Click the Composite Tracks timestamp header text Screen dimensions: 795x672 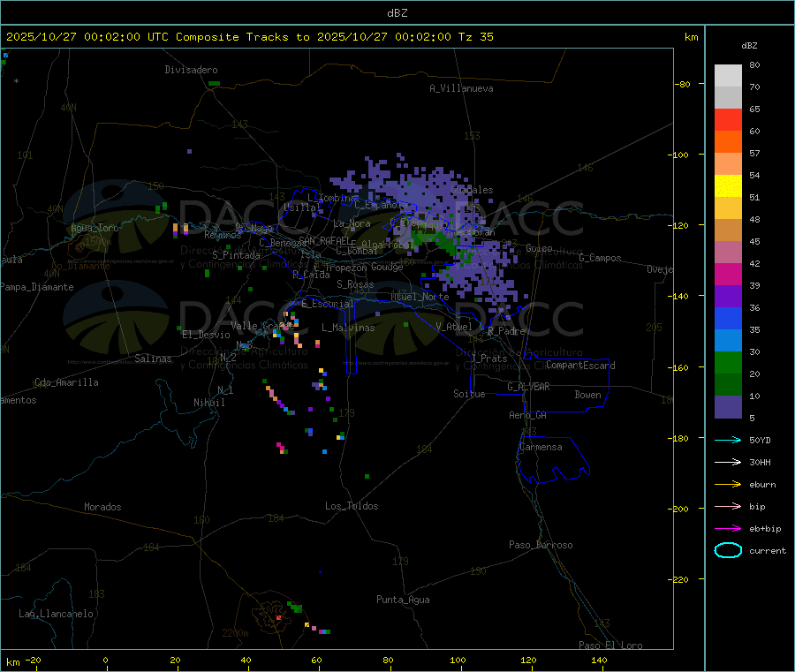coord(249,37)
